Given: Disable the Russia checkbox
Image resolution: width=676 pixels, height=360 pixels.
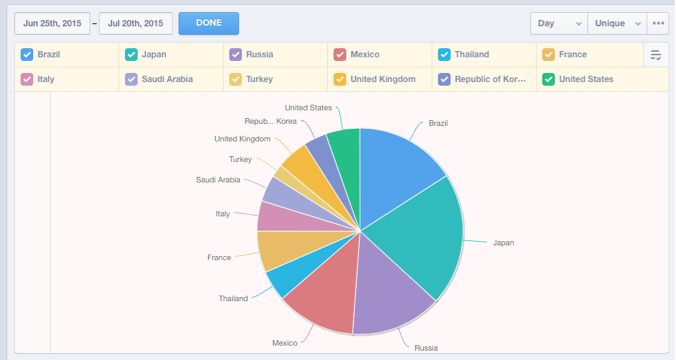Looking at the screenshot, I should tap(235, 55).
